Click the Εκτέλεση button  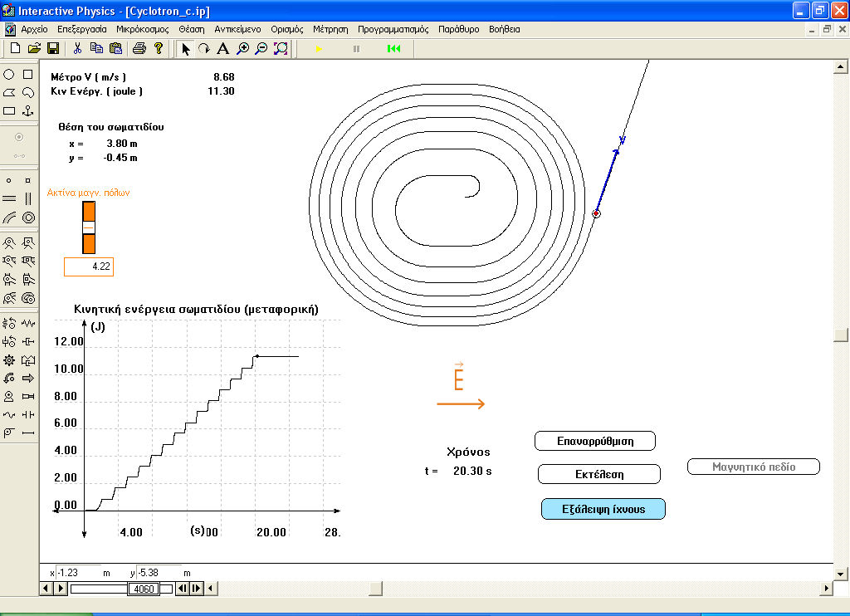tap(599, 474)
